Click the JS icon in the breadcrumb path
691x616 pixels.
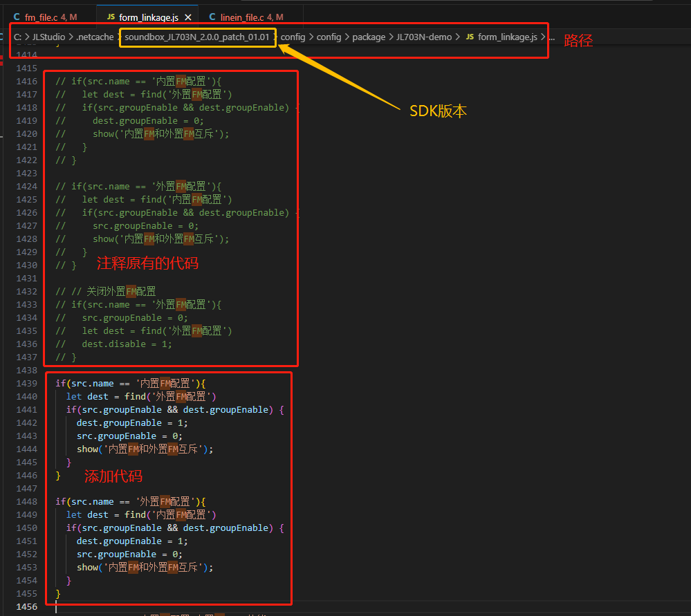tap(470, 37)
